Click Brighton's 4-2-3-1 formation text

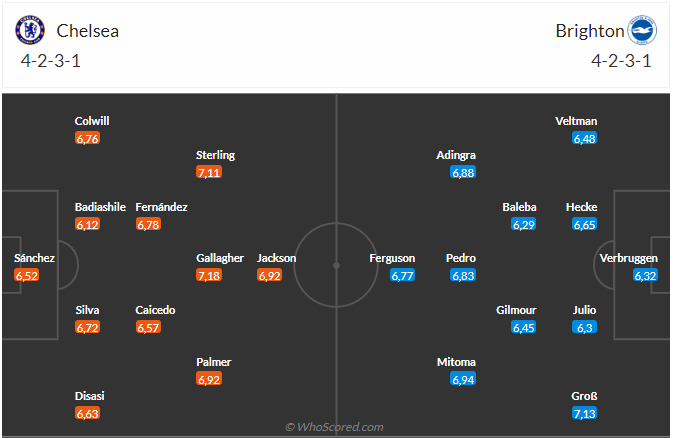(621, 60)
